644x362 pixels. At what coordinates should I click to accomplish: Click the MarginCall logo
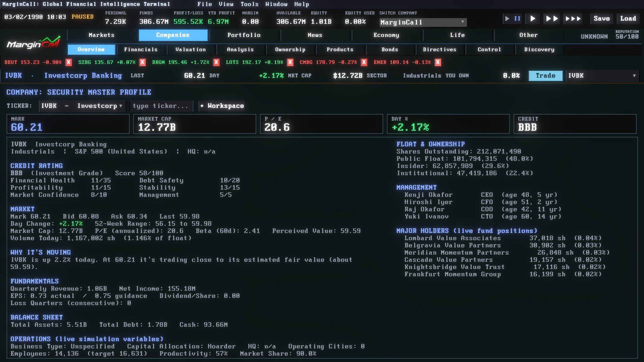click(x=34, y=43)
